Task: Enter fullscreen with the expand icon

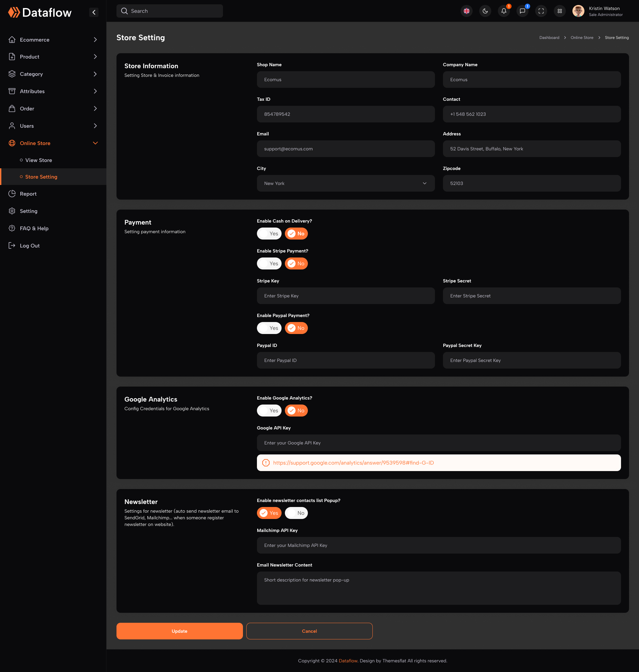Action: pyautogui.click(x=540, y=11)
